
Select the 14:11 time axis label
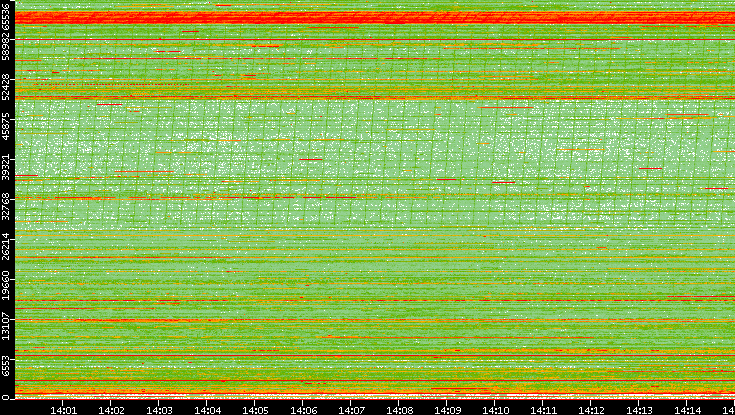543,410
